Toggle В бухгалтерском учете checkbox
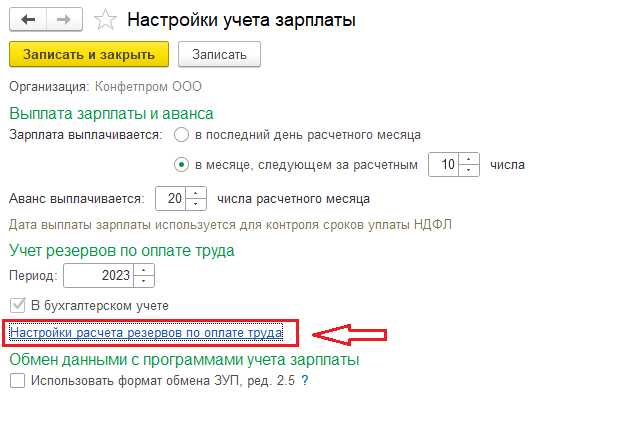 (x=17, y=305)
